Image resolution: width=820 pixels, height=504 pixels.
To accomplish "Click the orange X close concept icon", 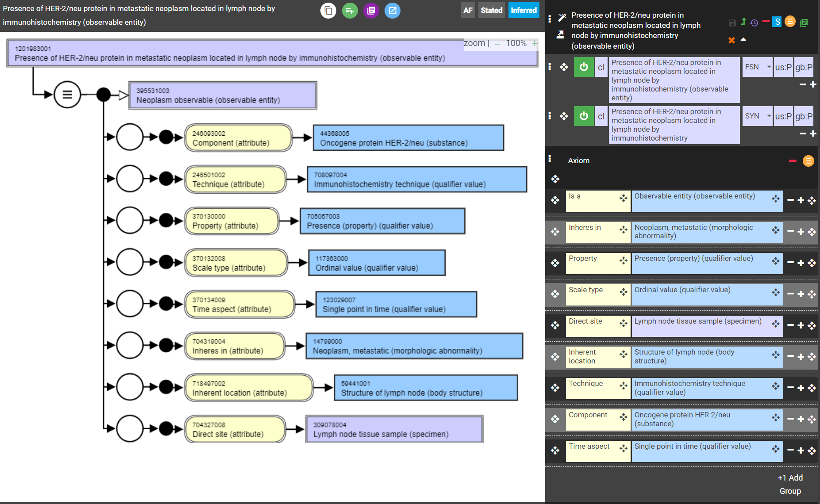I will point(731,40).
